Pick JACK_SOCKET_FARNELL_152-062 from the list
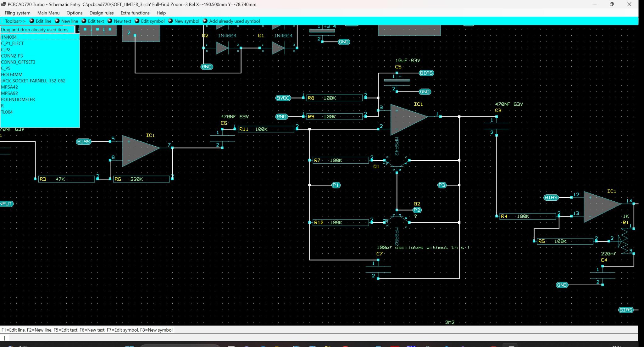 pyautogui.click(x=40, y=81)
